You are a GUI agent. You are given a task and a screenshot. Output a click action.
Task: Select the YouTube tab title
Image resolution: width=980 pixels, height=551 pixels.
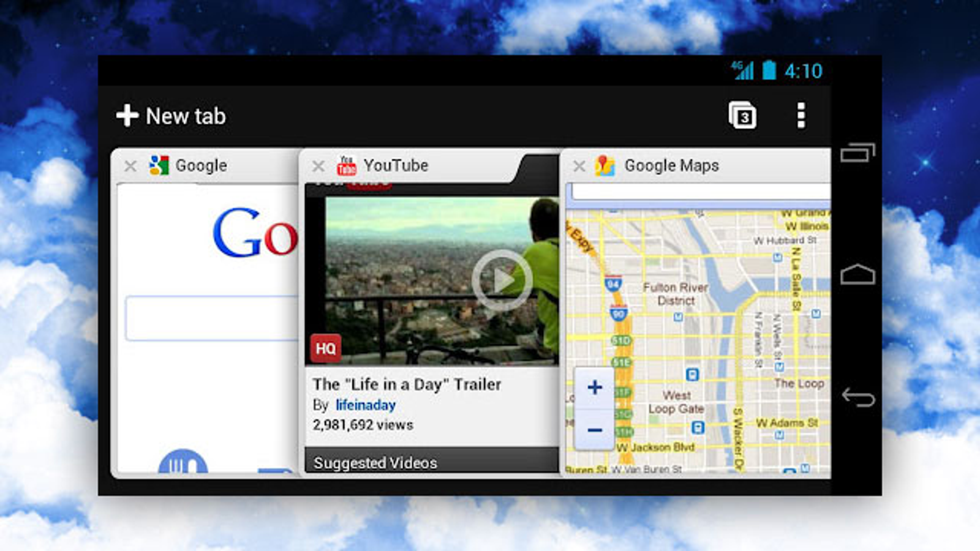[396, 165]
